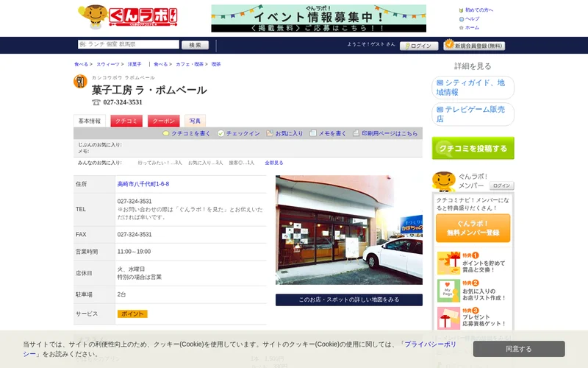Image resolution: width=588 pixels, height=368 pixels.
Task: Open the イベント情報募集中 banner
Action: click(318, 18)
